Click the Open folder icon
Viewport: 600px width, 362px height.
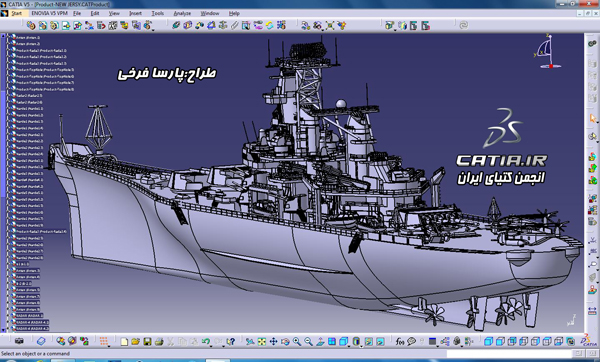tap(135, 341)
